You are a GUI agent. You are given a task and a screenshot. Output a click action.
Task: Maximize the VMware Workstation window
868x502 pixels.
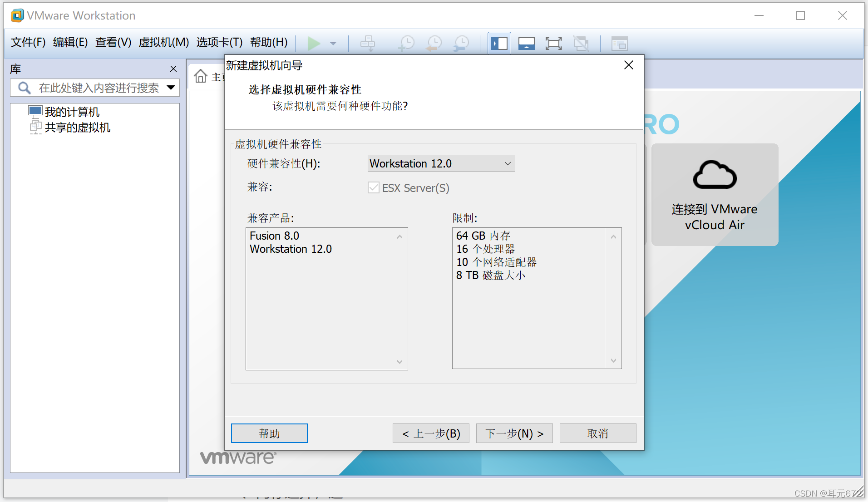800,15
